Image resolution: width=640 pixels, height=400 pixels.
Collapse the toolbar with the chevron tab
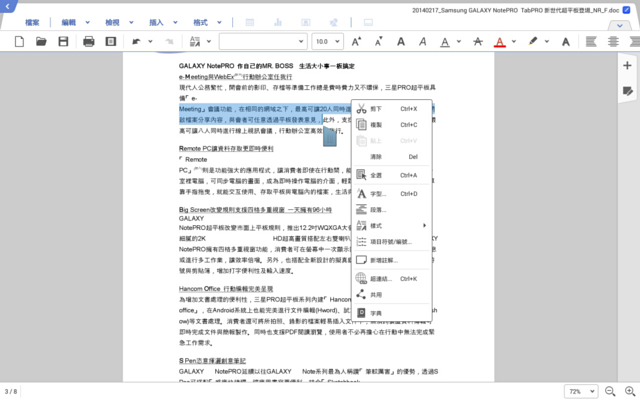coord(620,26)
